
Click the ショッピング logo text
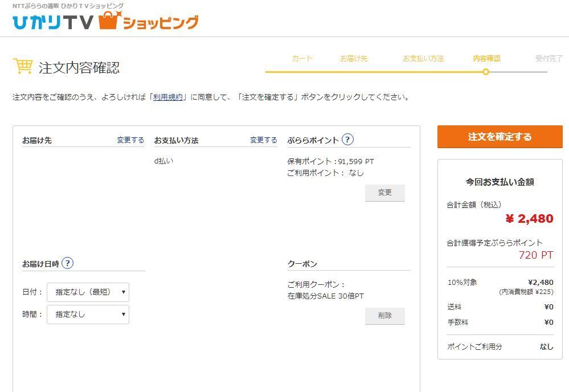[x=161, y=23]
